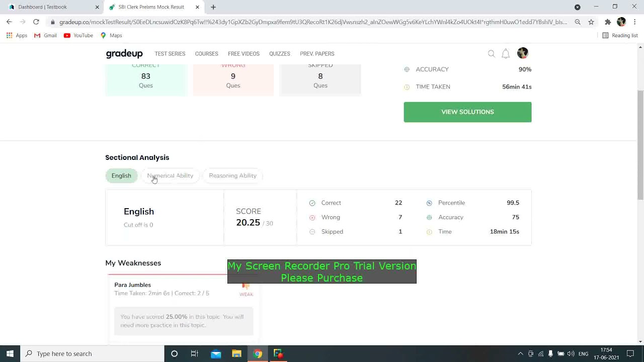Click the page vertical scrollbar thumb
Image resolution: width=644 pixels, height=362 pixels.
[x=640, y=146]
